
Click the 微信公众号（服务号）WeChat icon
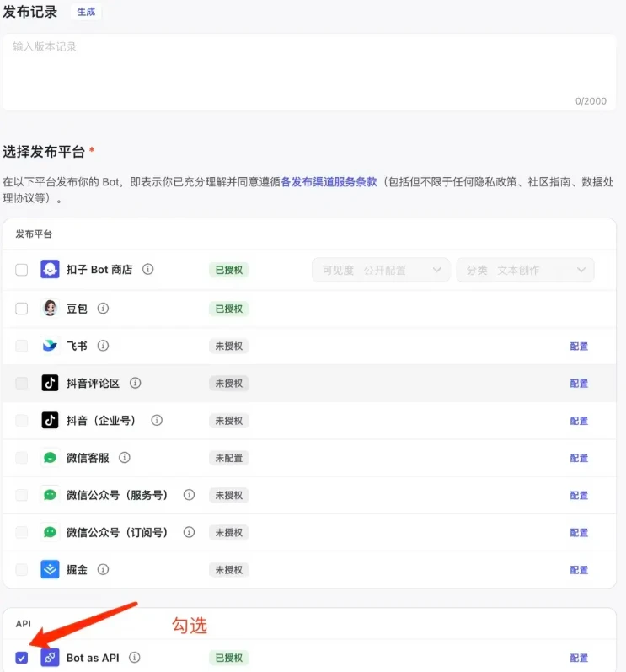[50, 495]
